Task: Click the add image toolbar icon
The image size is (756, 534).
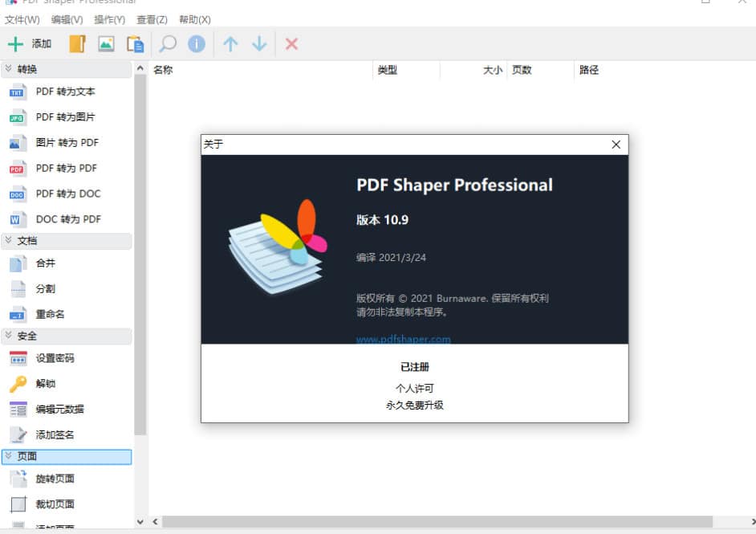Action: [106, 44]
